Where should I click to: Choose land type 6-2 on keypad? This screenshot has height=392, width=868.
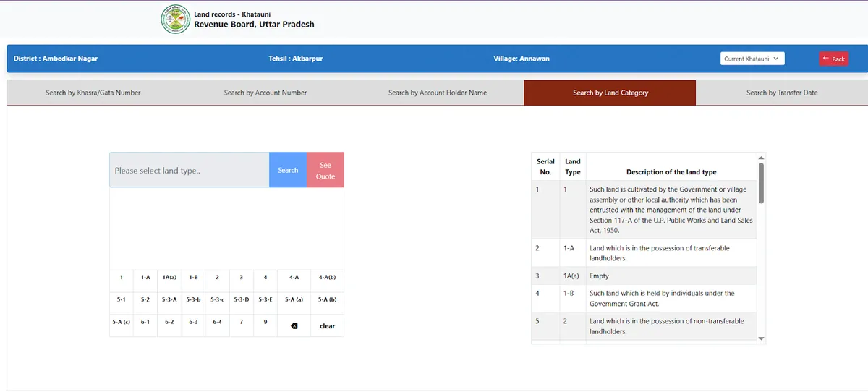tap(169, 322)
